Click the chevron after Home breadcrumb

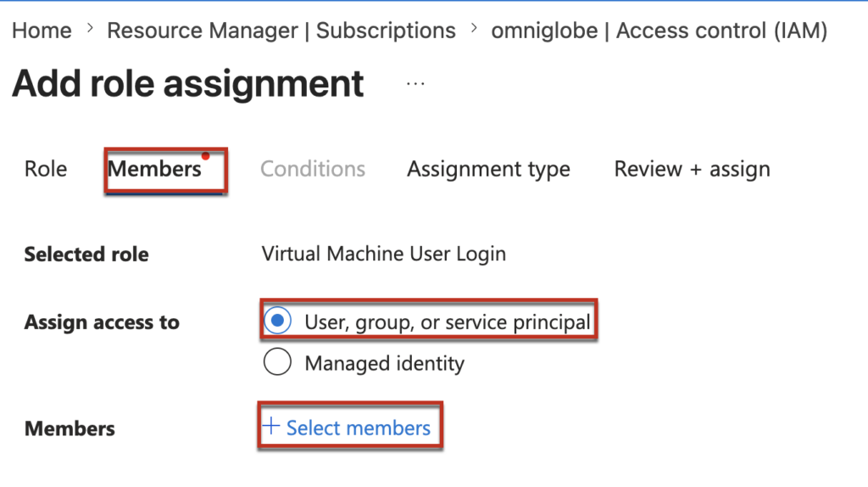pyautogui.click(x=90, y=31)
